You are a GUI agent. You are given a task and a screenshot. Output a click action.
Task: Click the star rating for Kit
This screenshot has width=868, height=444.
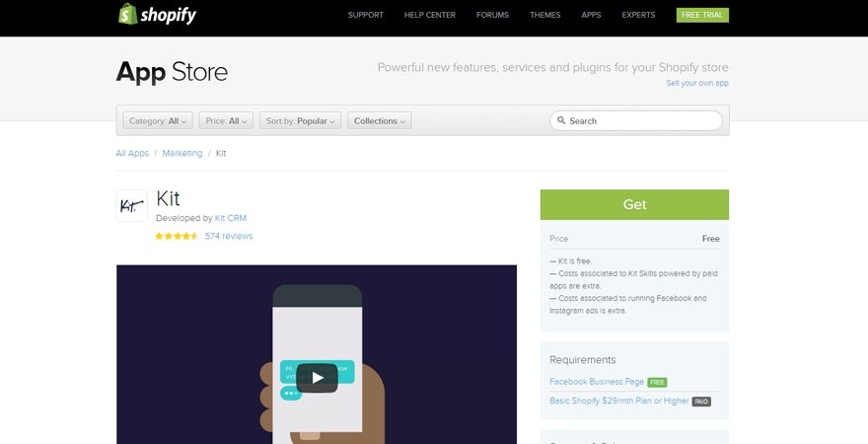[x=177, y=237]
